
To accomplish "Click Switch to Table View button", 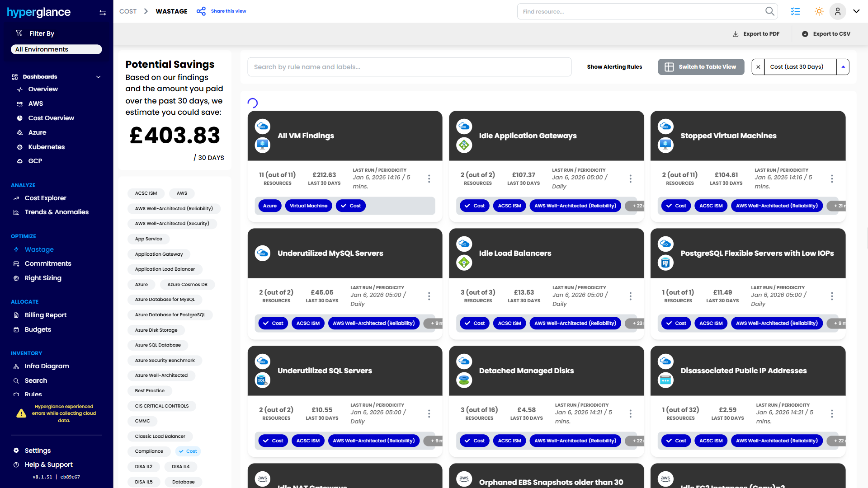I will pyautogui.click(x=701, y=67).
